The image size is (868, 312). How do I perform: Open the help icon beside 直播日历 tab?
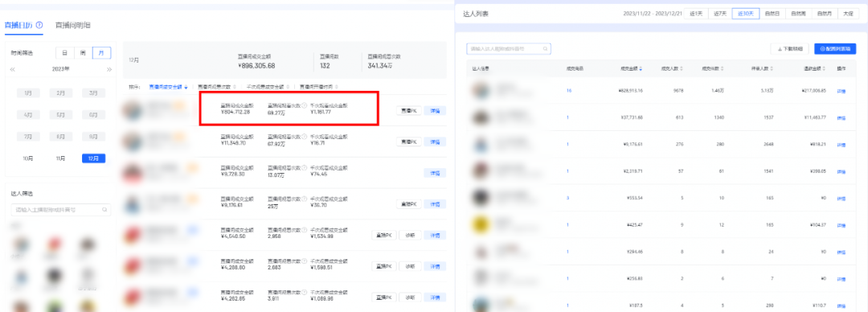39,26
